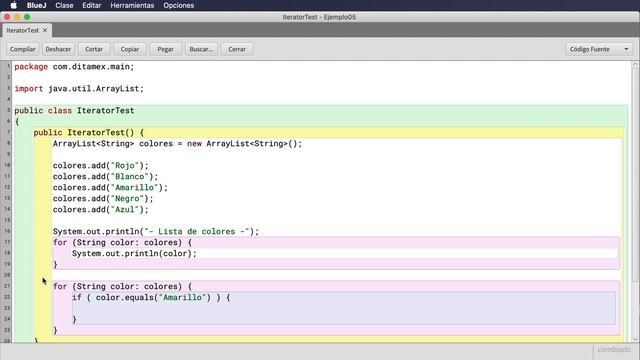Click the colores.add("Rojo") line
Image resolution: width=640 pixels, height=360 pixels.
pyautogui.click(x=101, y=166)
